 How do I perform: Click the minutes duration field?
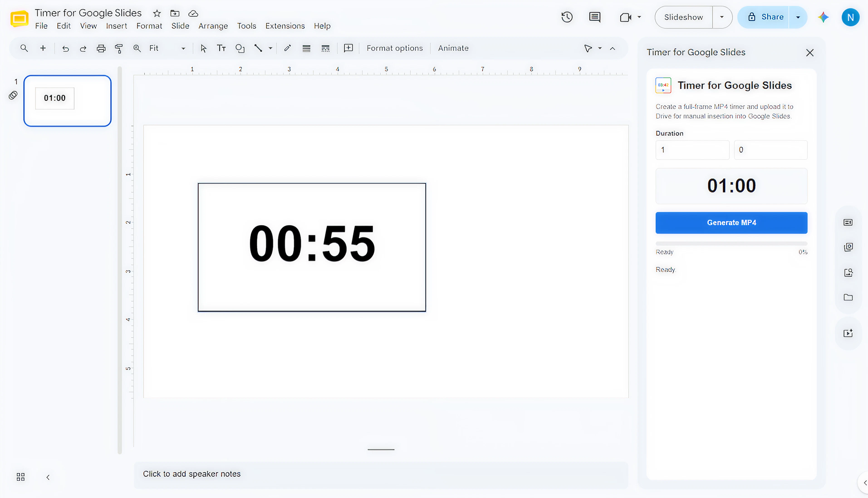[692, 150]
